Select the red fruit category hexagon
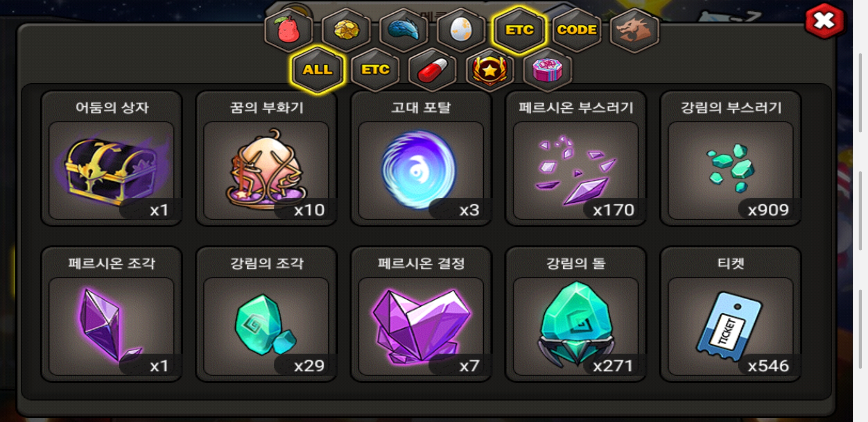 [289, 30]
